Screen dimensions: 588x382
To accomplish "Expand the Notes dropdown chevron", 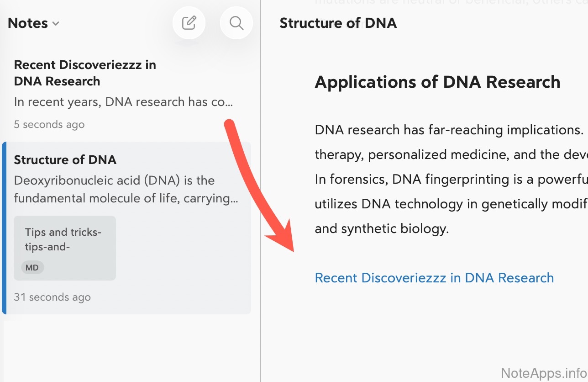I will (x=56, y=24).
